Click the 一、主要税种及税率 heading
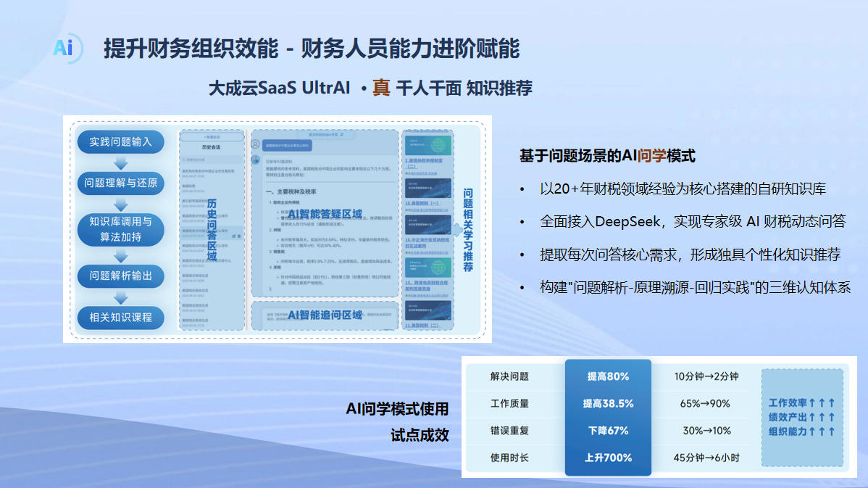Viewport: 868px width, 488px height. 291,191
